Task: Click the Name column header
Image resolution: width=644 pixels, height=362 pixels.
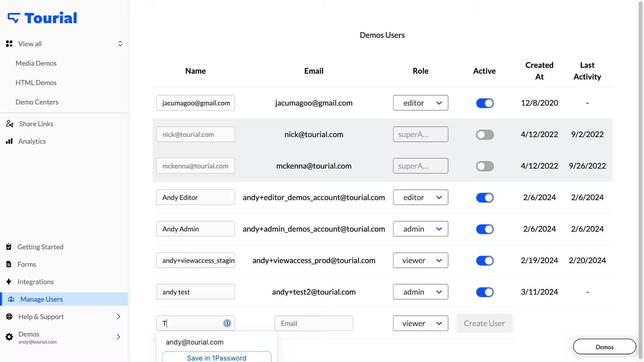Action: (196, 71)
